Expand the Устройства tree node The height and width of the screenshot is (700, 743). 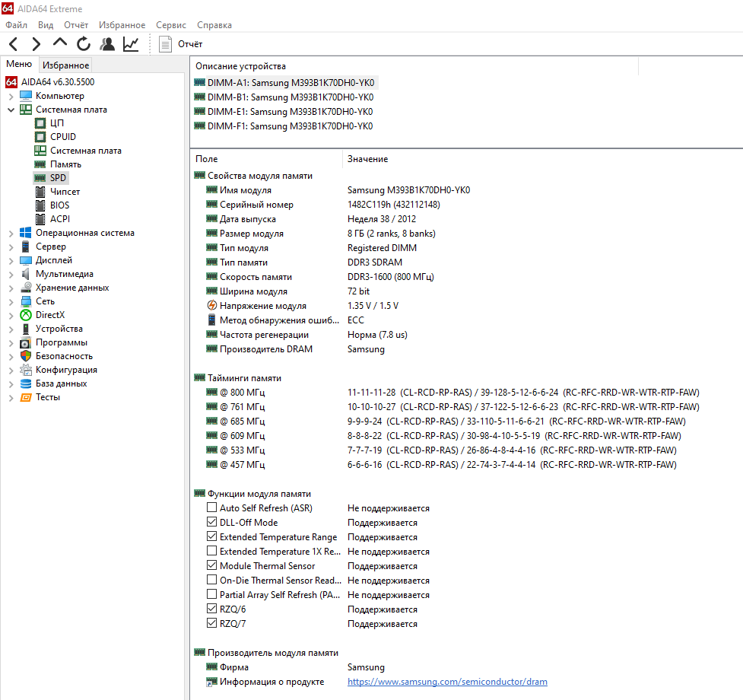point(11,329)
